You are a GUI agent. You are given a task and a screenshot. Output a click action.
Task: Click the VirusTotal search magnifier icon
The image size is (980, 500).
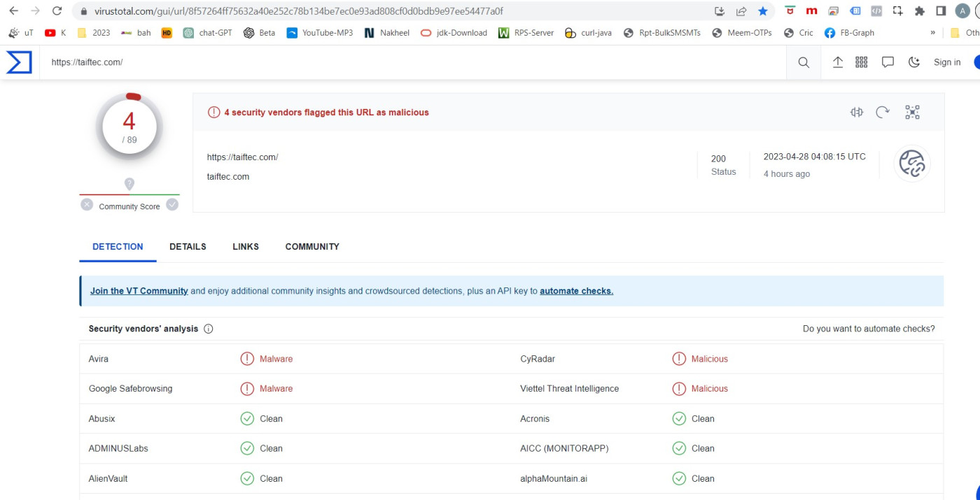click(x=804, y=62)
